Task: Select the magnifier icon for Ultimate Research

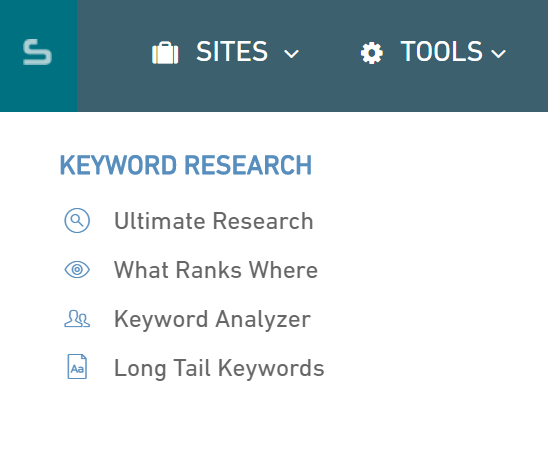Action: pos(77,220)
